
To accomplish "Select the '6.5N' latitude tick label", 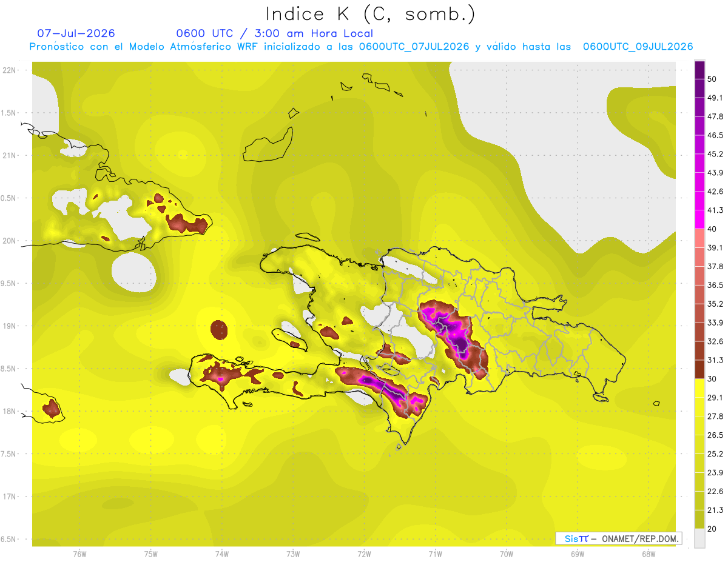I will [x=9, y=540].
